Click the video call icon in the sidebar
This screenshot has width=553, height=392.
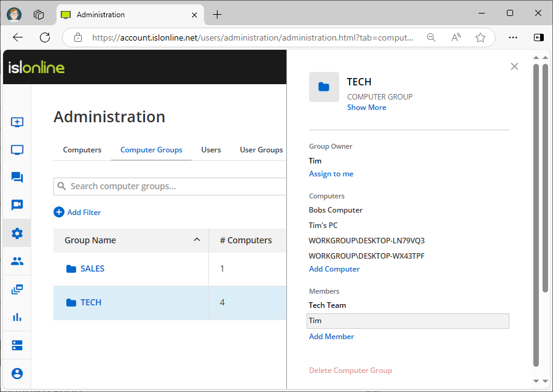pyautogui.click(x=17, y=205)
